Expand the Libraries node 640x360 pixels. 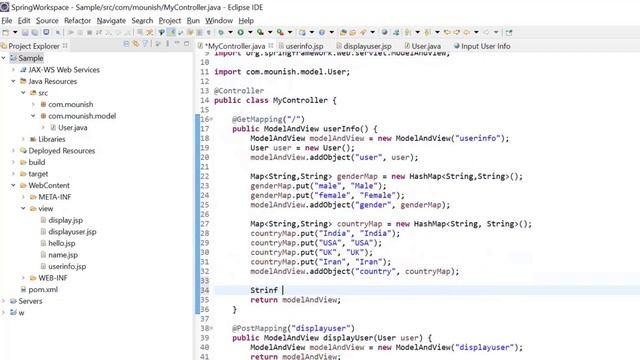click(x=23, y=139)
